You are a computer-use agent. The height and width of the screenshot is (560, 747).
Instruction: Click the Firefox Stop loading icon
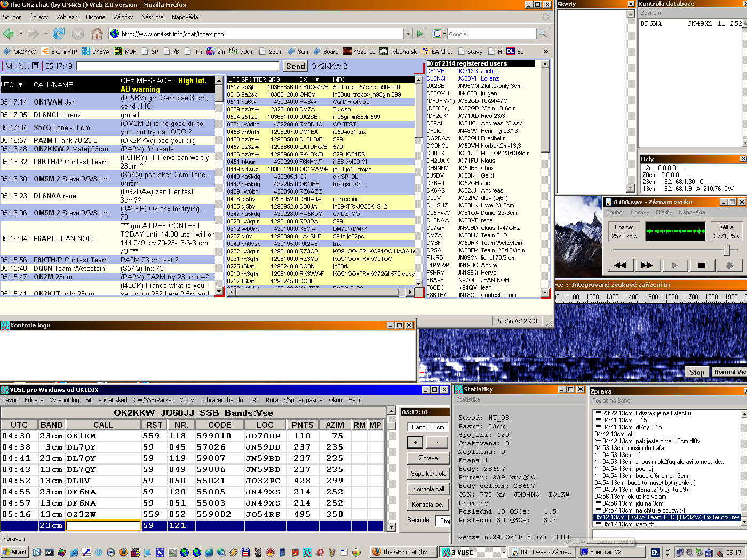78,34
